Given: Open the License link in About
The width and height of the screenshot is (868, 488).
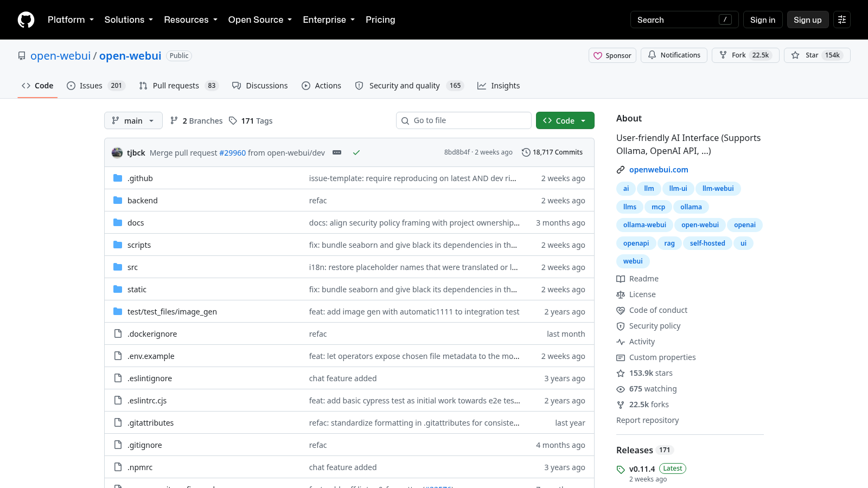Looking at the screenshot, I should click(636, 294).
